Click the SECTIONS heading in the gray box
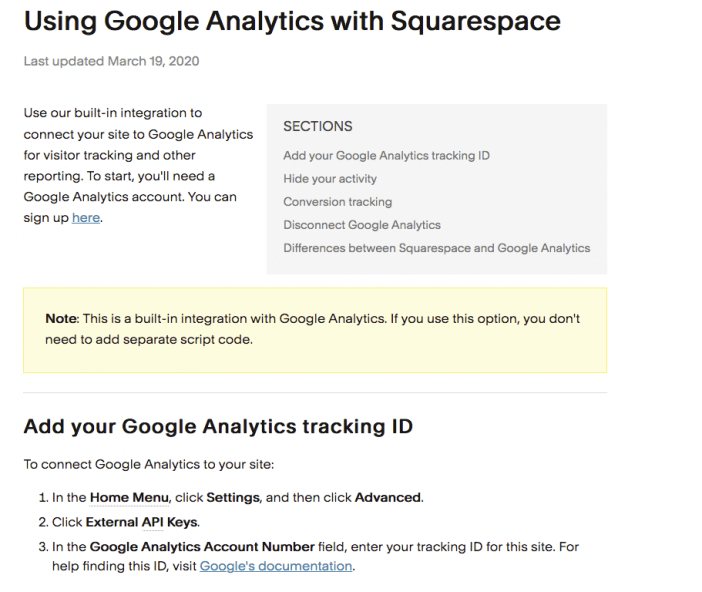Image resolution: width=702 pixels, height=592 pixels. click(318, 126)
